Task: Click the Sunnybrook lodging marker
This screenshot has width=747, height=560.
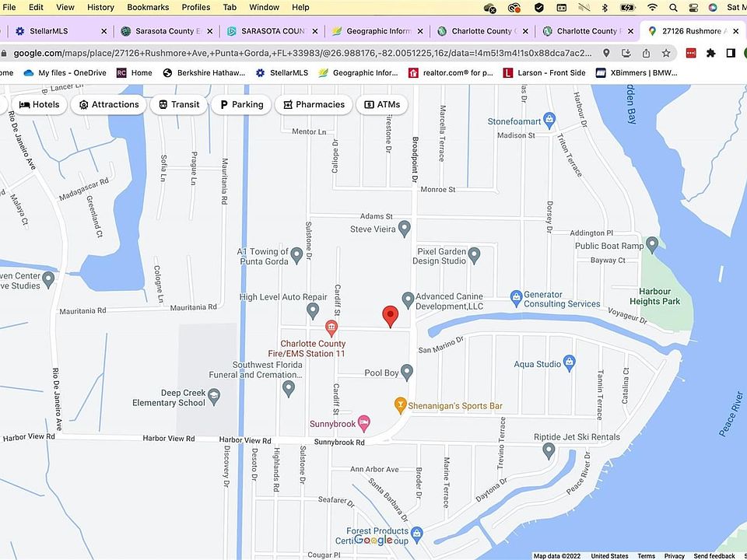Action: click(363, 422)
